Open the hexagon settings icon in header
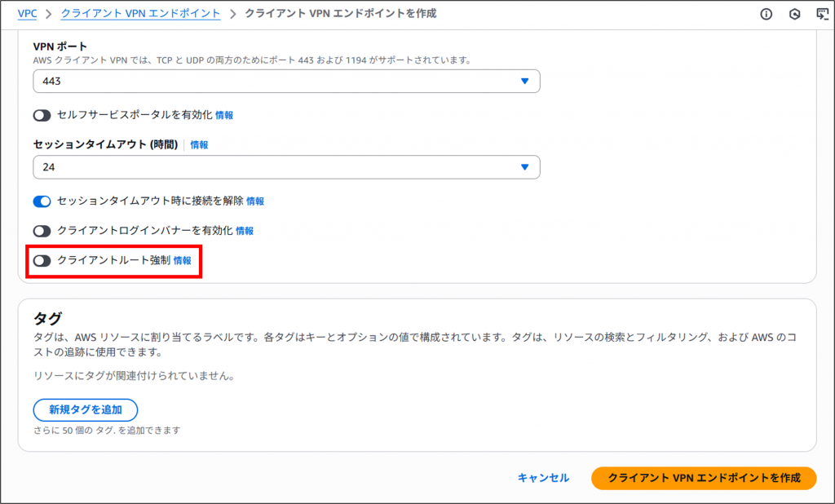Image resolution: width=835 pixels, height=504 pixels. (x=794, y=14)
